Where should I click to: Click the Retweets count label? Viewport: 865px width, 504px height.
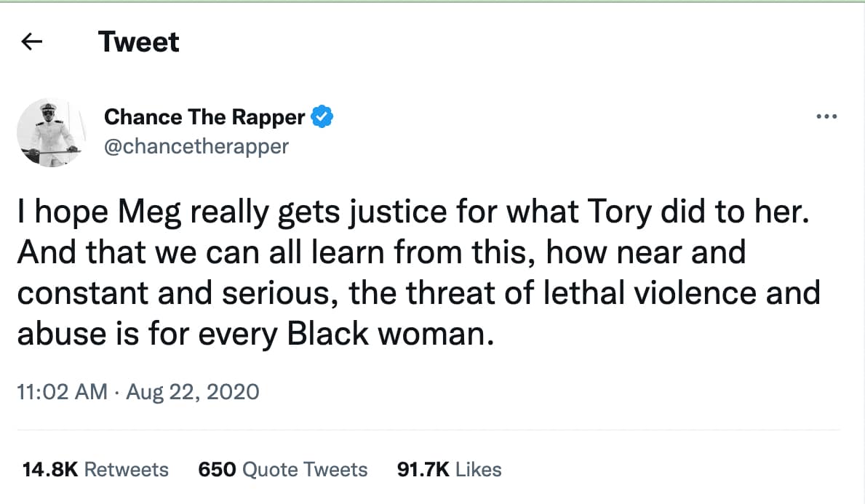click(x=129, y=469)
